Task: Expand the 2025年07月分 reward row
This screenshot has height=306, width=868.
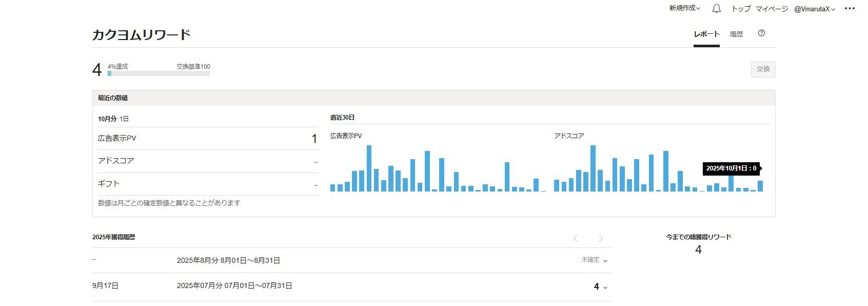Action: coord(605,287)
